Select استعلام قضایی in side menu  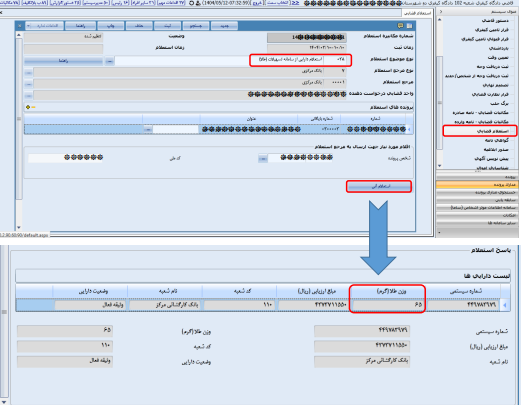(x=480, y=131)
